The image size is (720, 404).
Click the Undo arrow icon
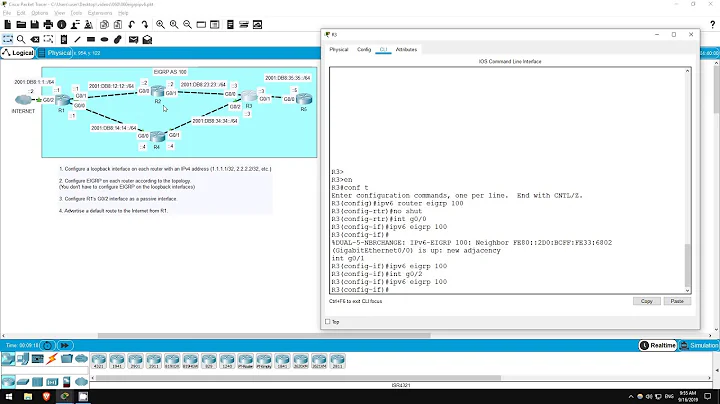132,24
